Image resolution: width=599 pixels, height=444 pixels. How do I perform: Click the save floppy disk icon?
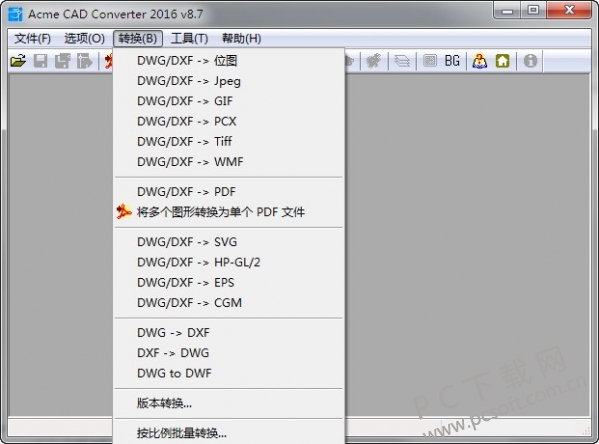coord(40,61)
